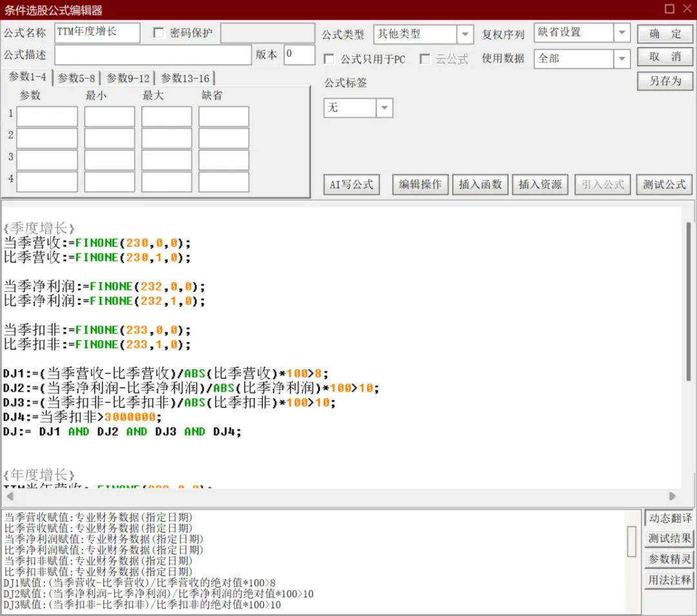This screenshot has height=616, width=697.
Task: Click the DJ4:=当季扣非>3000000 line
Action: pos(82,416)
